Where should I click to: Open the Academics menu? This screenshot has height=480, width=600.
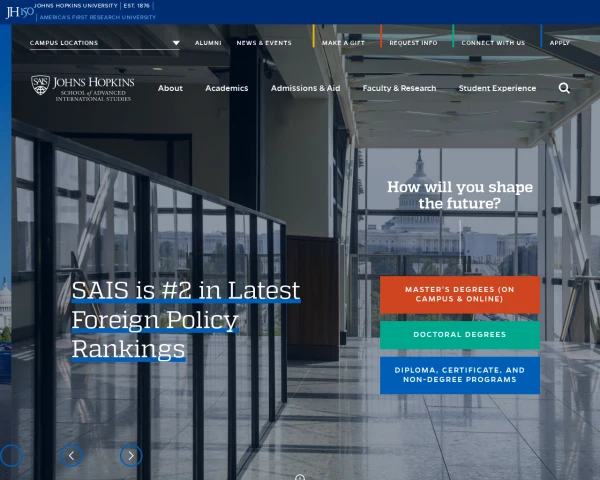227,88
